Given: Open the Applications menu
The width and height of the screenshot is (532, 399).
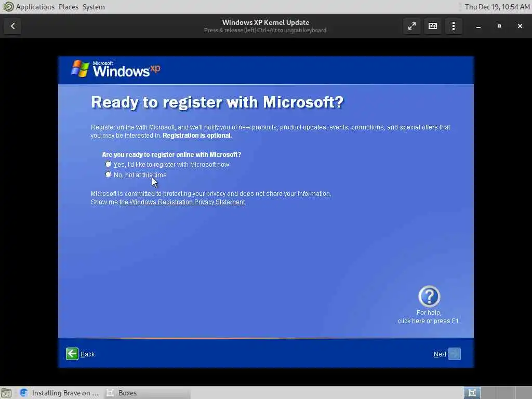Looking at the screenshot, I should [35, 7].
